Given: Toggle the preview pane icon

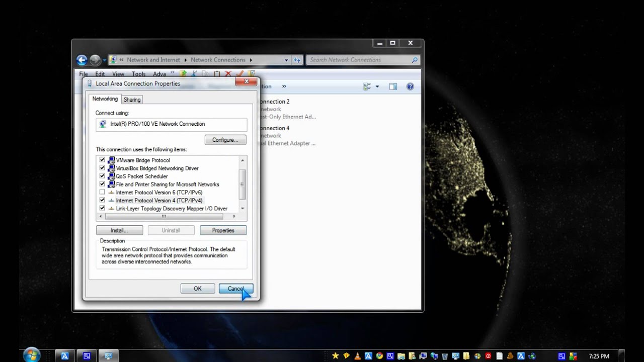Looking at the screenshot, I should (x=393, y=86).
